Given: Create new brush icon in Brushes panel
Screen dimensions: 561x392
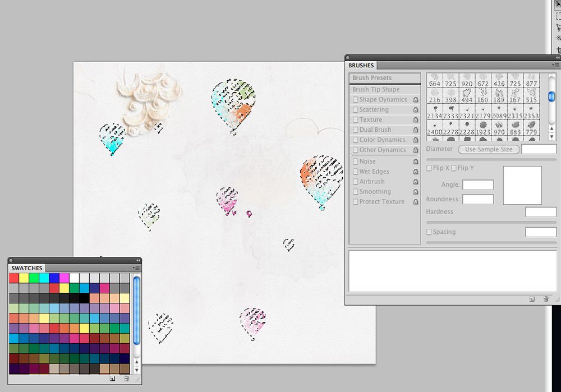Looking at the screenshot, I should [x=532, y=299].
